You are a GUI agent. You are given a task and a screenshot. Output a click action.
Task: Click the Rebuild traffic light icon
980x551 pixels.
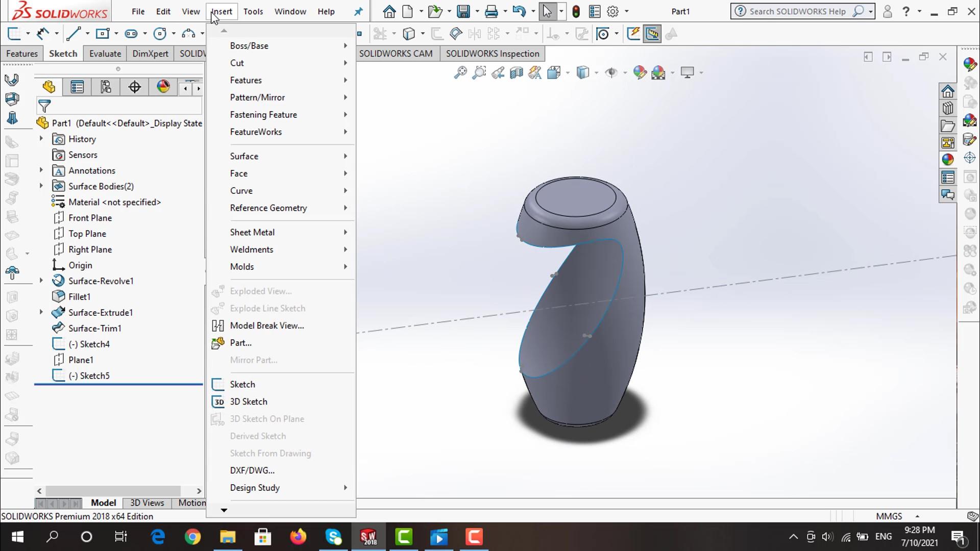pos(576,11)
